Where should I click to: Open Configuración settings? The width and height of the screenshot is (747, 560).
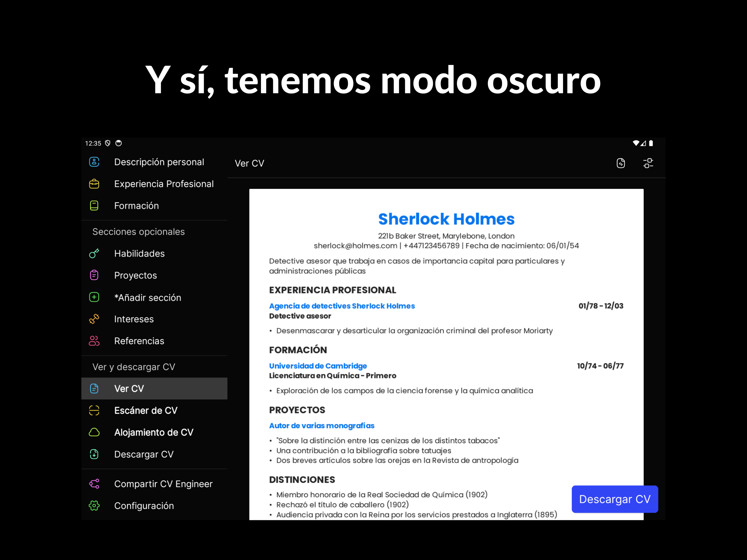pyautogui.click(x=154, y=506)
